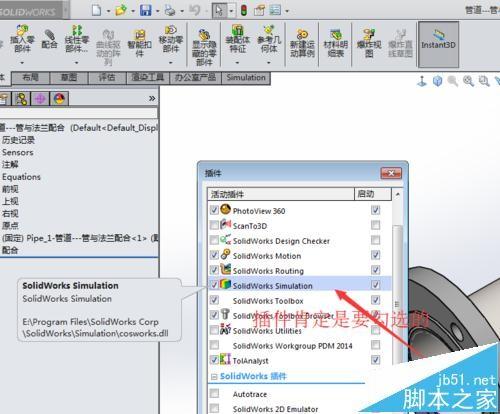Click the 参考几何体 reference geometry tool
Viewport: 500px width, 414px height.
tap(269, 39)
